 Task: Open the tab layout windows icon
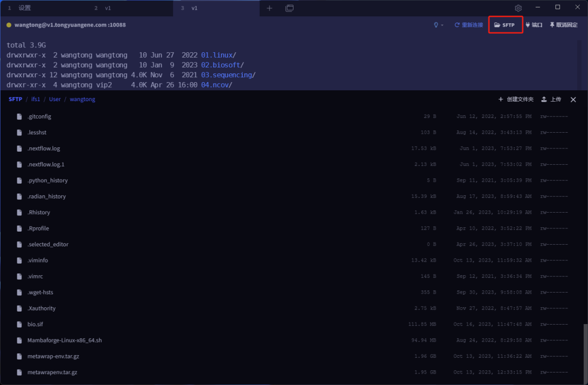click(289, 8)
